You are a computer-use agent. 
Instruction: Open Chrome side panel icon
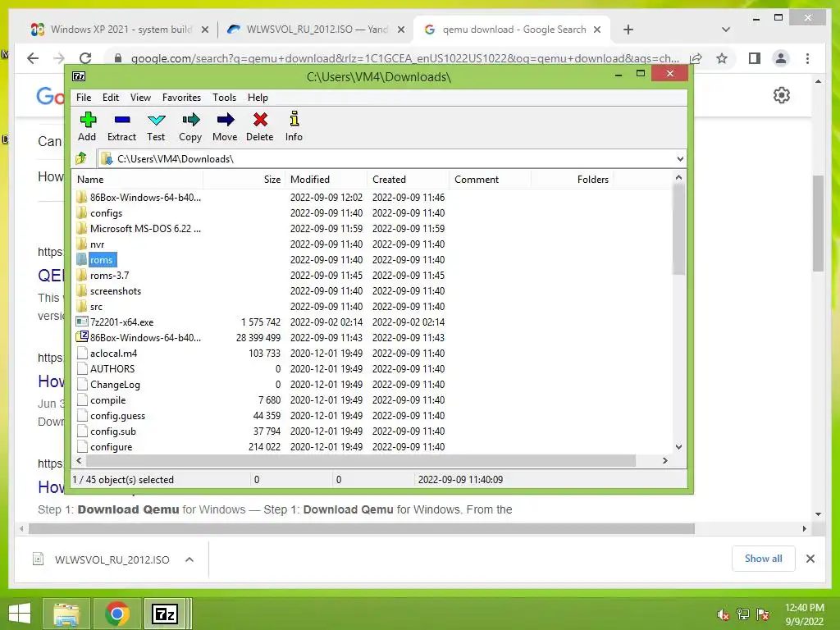click(755, 58)
